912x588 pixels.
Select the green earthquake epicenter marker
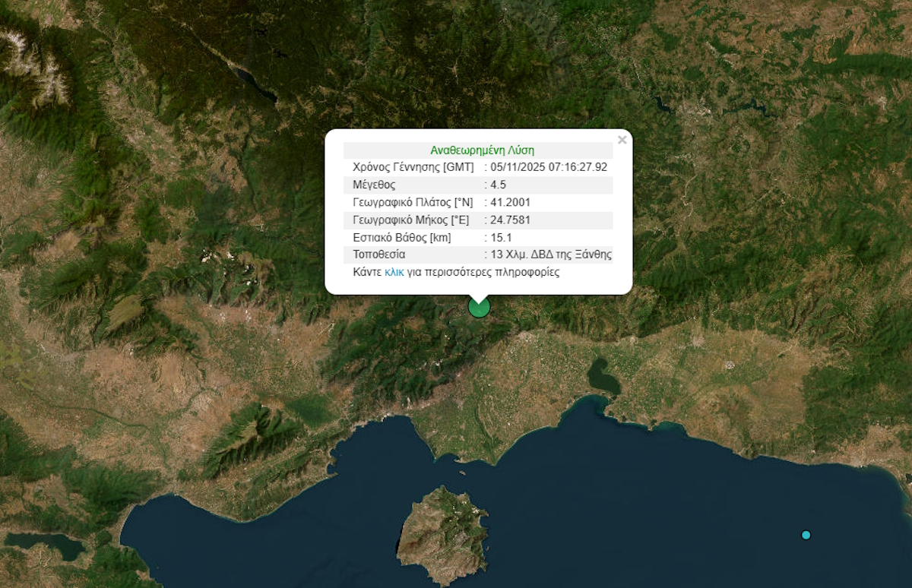[x=479, y=307]
